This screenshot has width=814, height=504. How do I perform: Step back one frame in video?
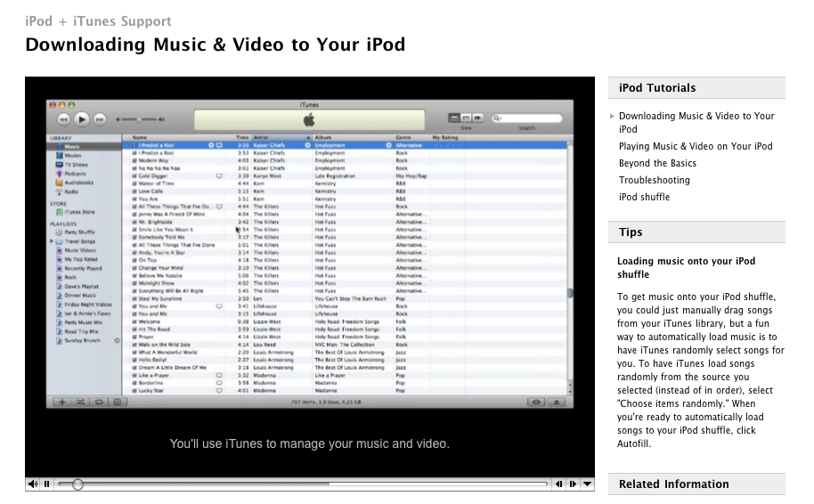(x=558, y=484)
